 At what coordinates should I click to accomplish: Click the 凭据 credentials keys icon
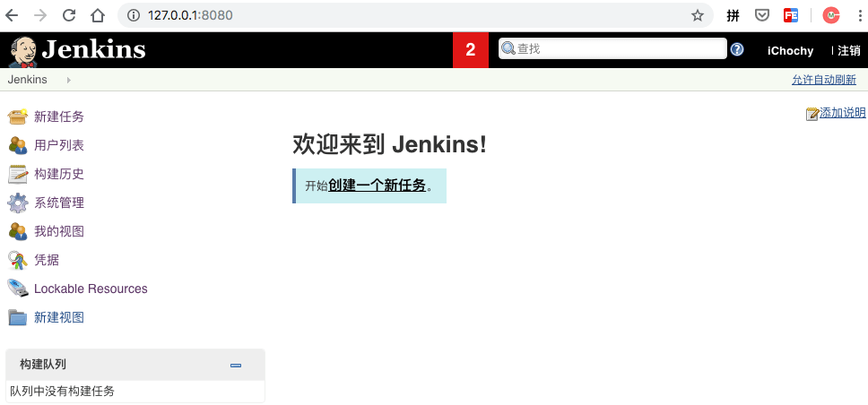pos(17,260)
